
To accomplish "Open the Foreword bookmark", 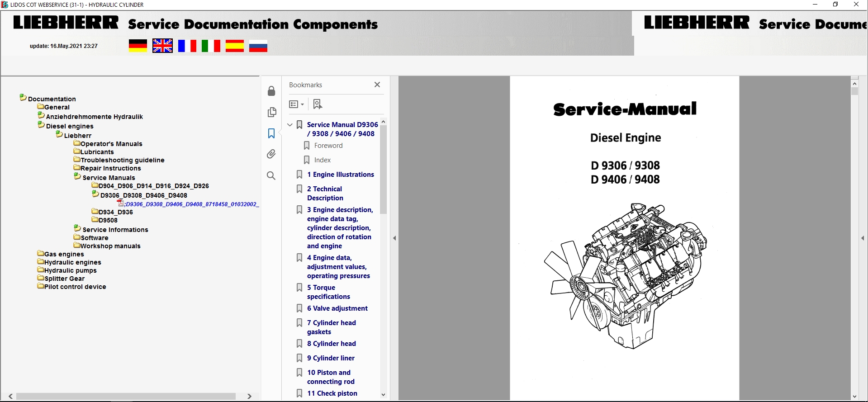I will [x=328, y=146].
